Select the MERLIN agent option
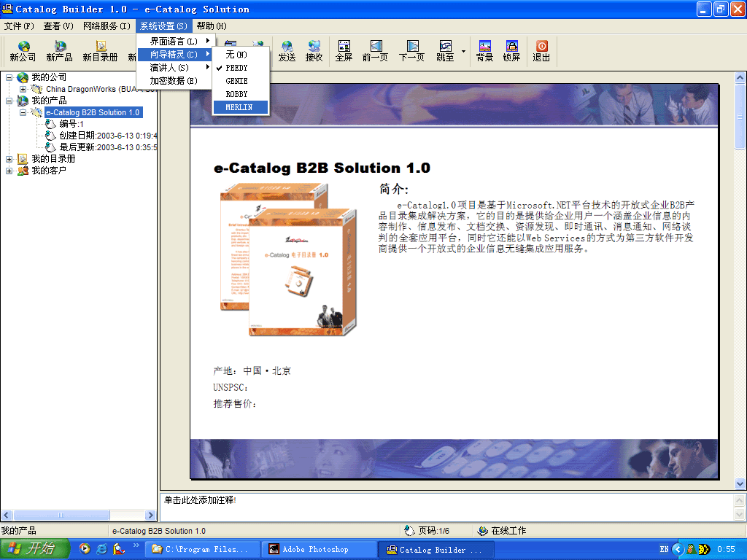This screenshot has width=747, height=560. point(241,108)
